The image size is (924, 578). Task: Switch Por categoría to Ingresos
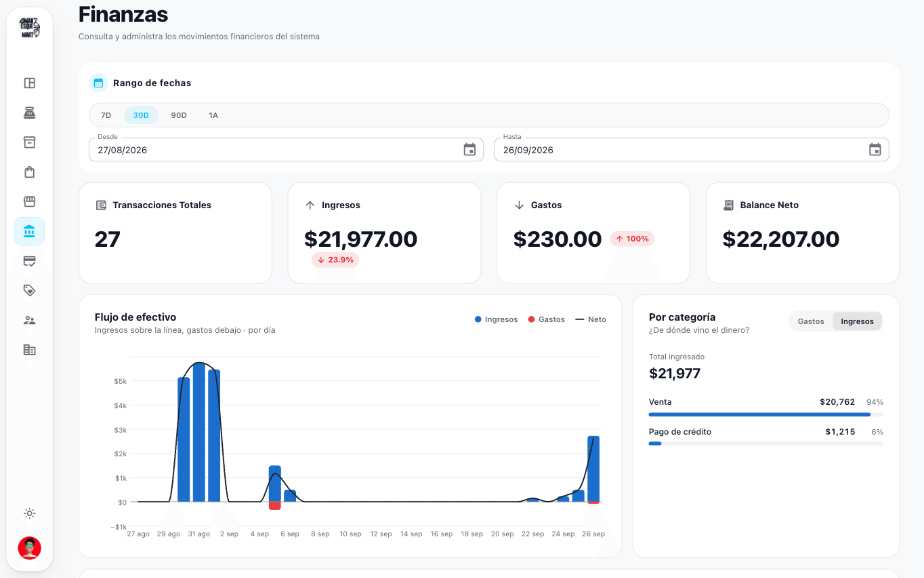857,321
